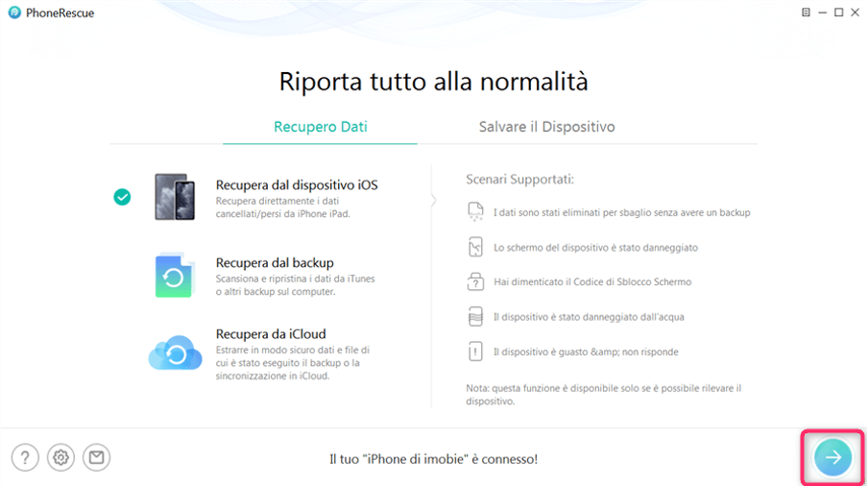This screenshot has height=486, width=868.
Task: Click the PhoneRescue logo in title bar
Action: pos(14,12)
